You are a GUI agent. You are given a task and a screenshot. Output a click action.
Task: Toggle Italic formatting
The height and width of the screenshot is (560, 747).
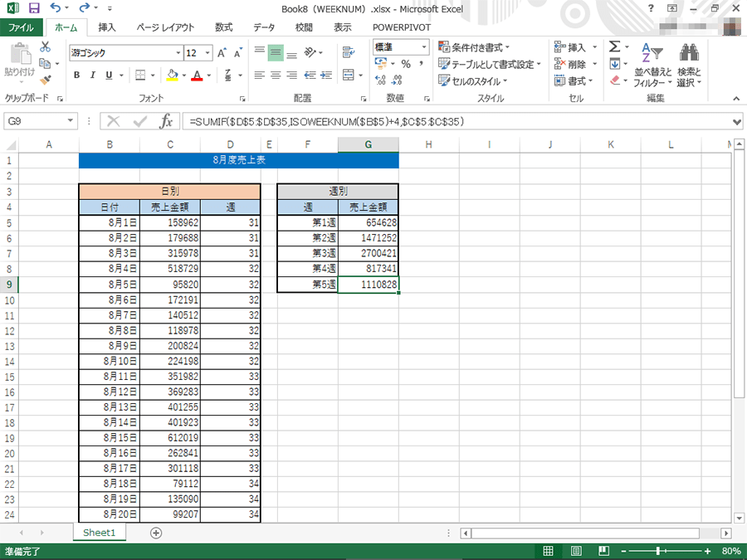click(x=93, y=75)
